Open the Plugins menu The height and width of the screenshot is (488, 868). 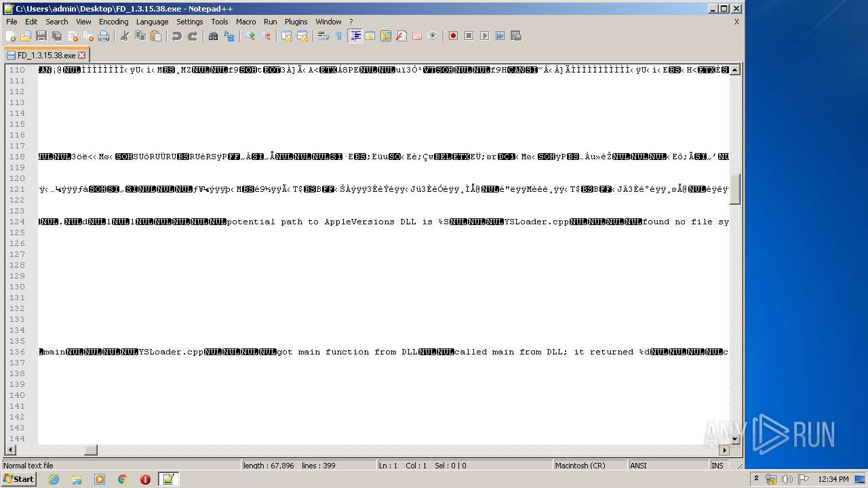pyautogui.click(x=296, y=22)
